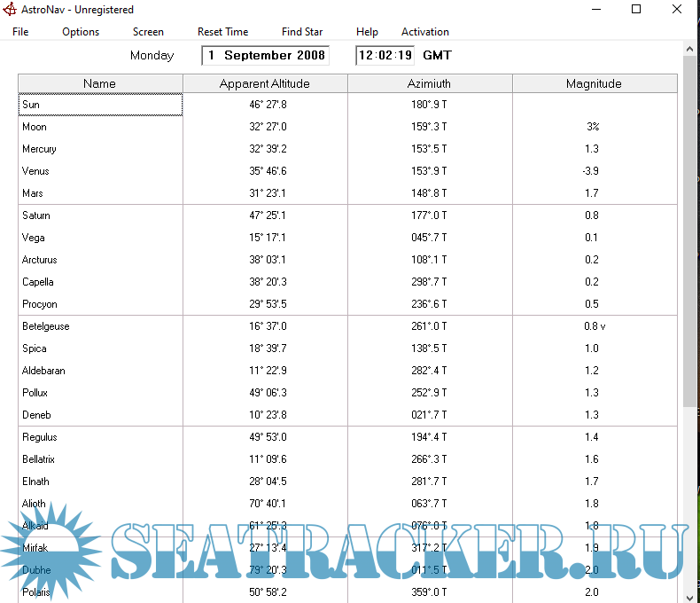
Task: Open the File menu
Action: (20, 32)
